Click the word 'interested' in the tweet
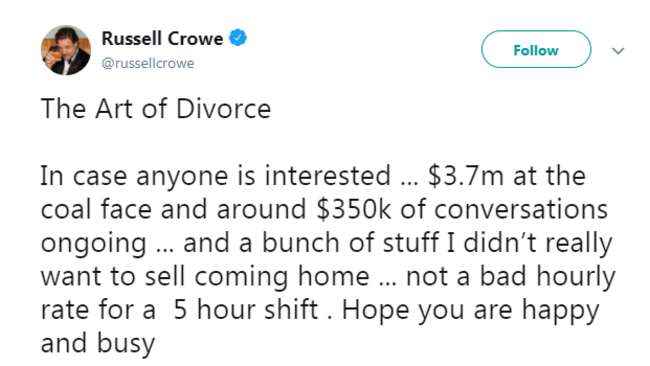The width and height of the screenshot is (650, 366). coord(328,175)
